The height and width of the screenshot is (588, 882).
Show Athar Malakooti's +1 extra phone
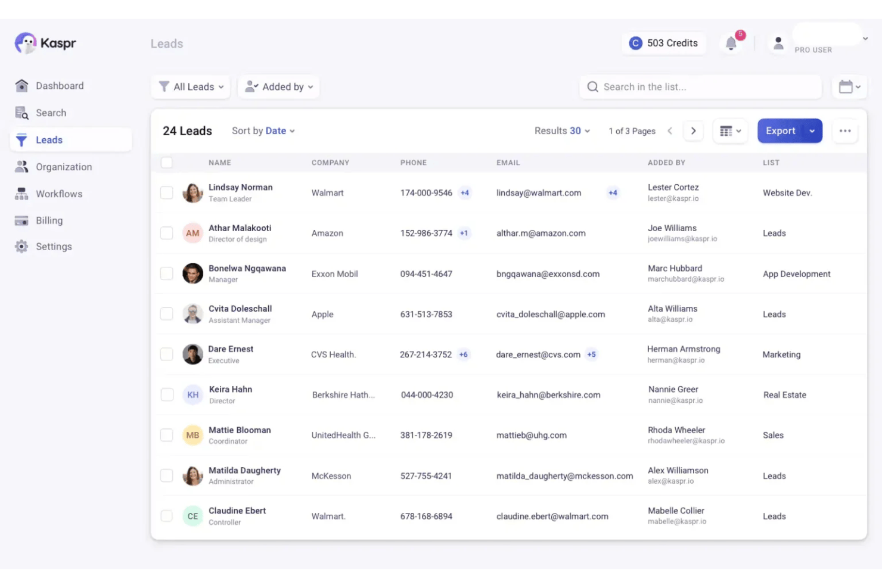click(464, 234)
